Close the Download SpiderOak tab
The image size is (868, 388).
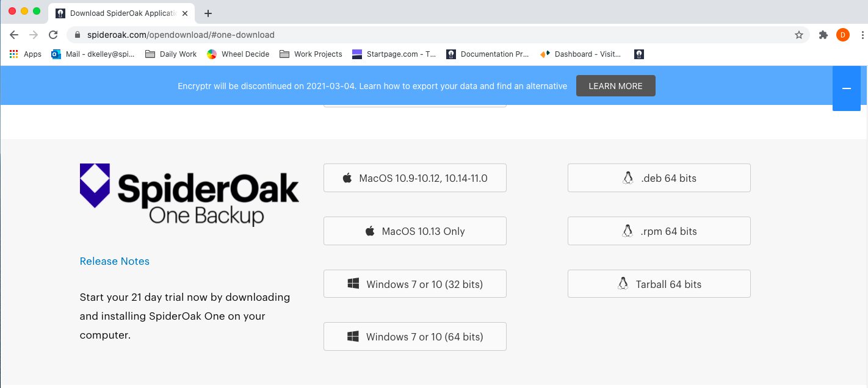click(185, 13)
